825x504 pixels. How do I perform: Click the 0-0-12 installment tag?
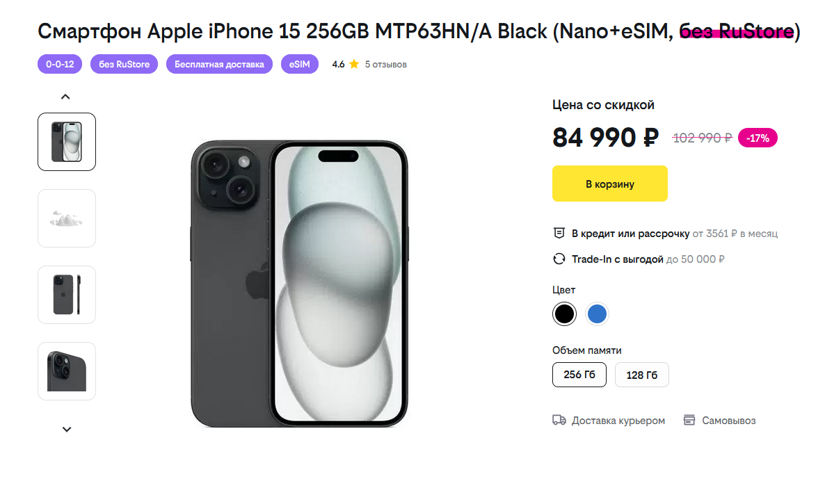coord(60,65)
